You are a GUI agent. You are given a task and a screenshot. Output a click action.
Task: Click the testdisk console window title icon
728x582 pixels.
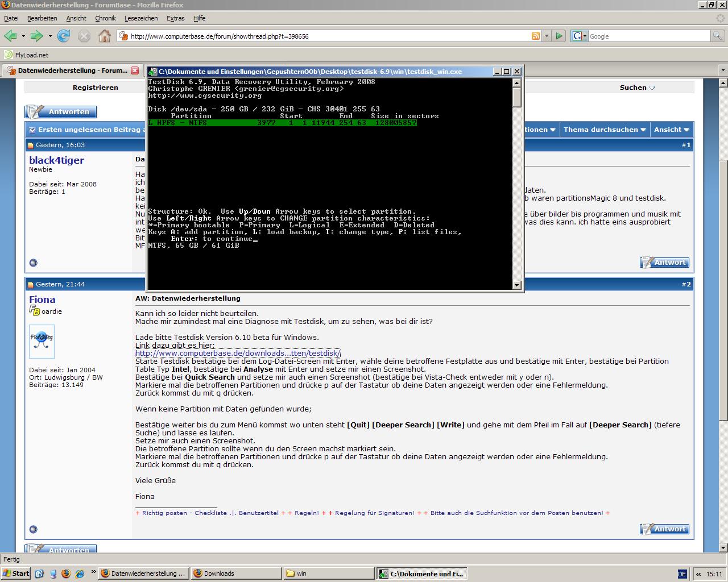coord(152,72)
